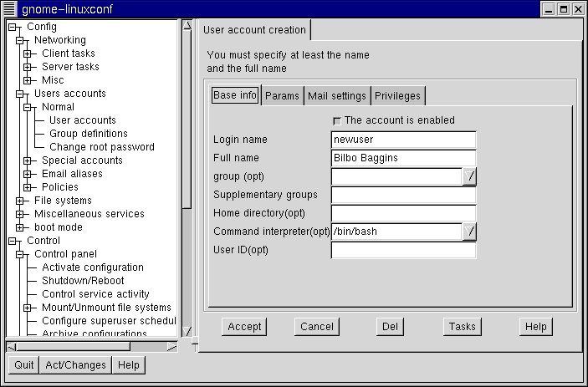
Task: Open the Command interpreter dropdown arrow
Action: pyautogui.click(x=469, y=231)
